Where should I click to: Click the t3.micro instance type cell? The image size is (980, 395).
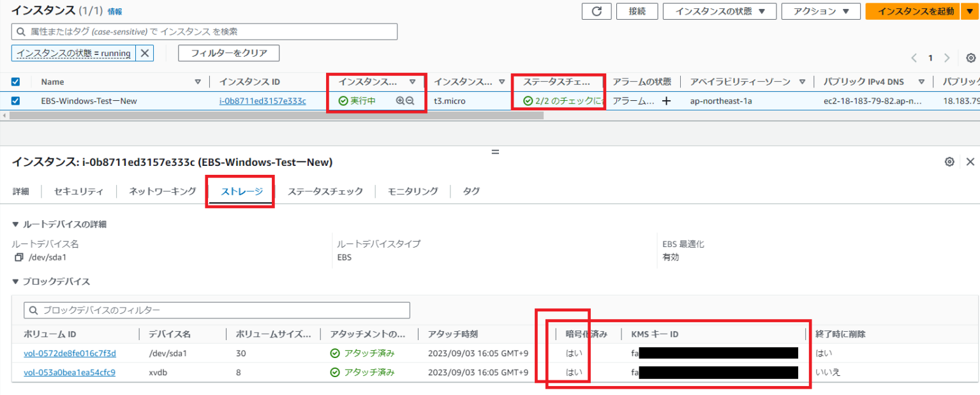(450, 101)
